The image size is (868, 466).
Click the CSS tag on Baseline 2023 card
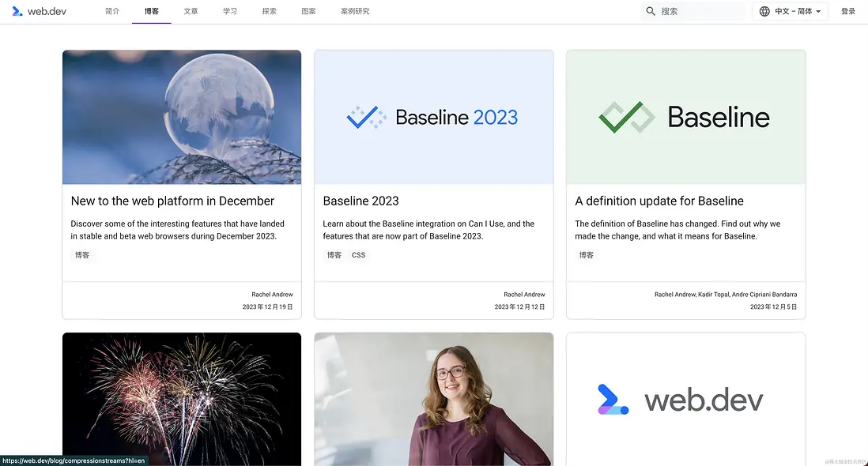pos(359,255)
